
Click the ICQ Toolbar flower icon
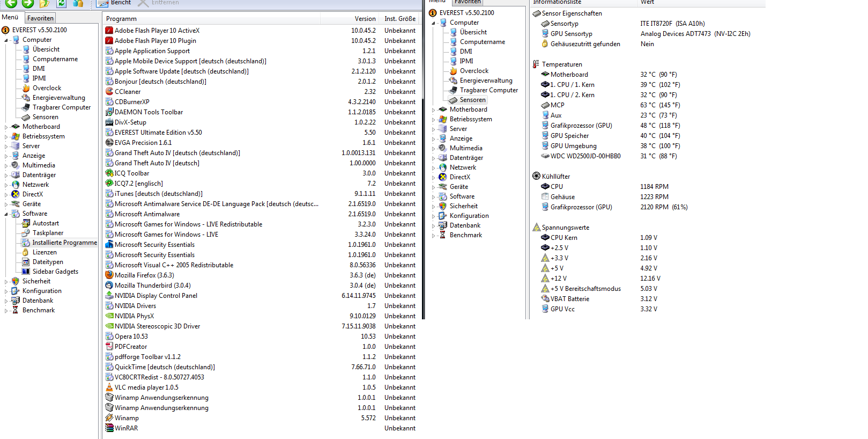click(109, 173)
